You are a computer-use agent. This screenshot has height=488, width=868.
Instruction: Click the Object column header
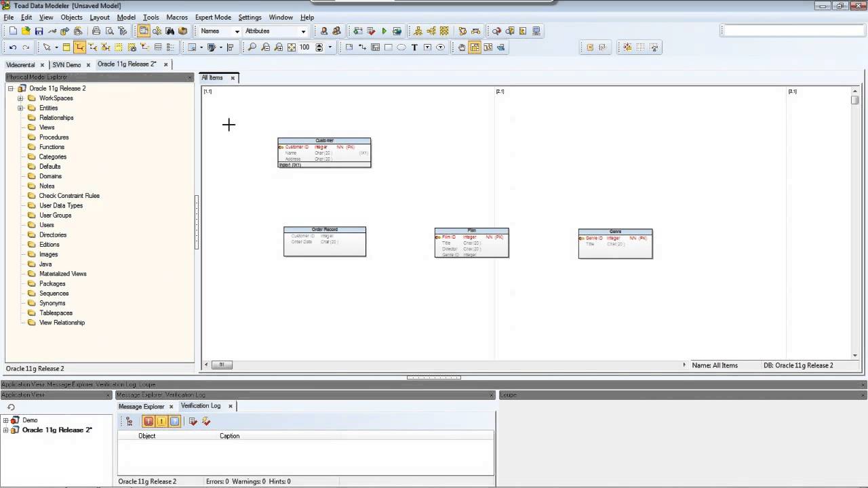coord(147,436)
